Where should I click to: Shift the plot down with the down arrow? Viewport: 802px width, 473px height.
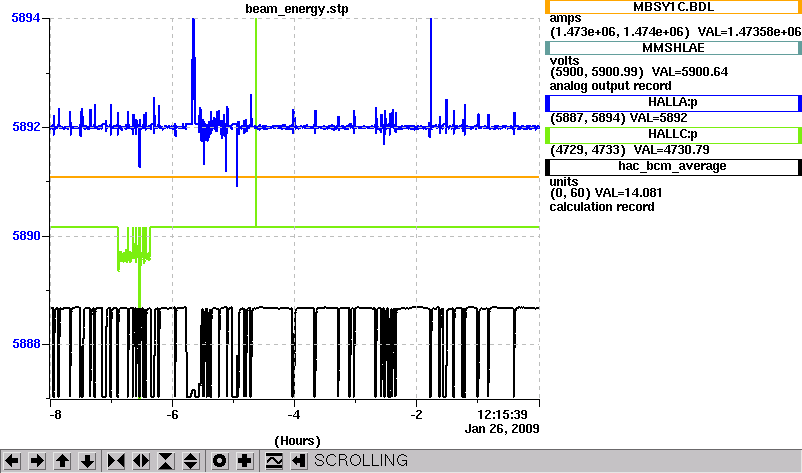pos(87,461)
